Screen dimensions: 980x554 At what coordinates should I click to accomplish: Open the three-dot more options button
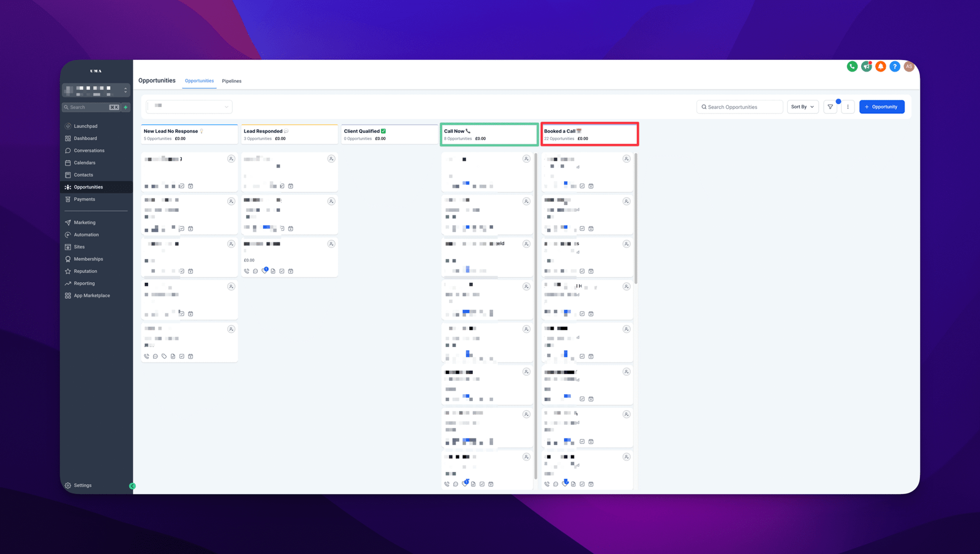[x=848, y=107]
